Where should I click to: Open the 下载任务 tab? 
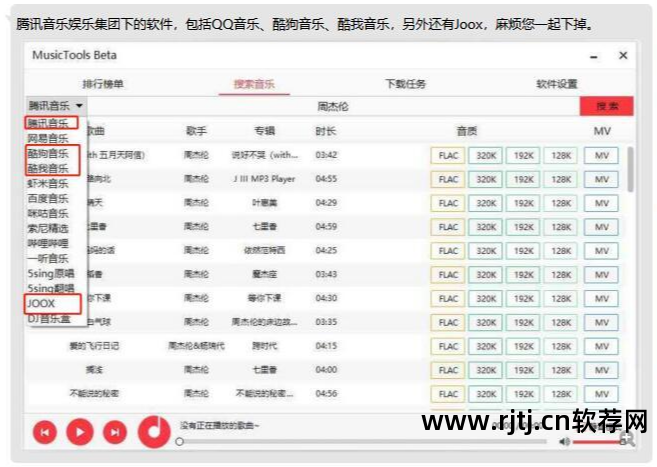click(405, 84)
